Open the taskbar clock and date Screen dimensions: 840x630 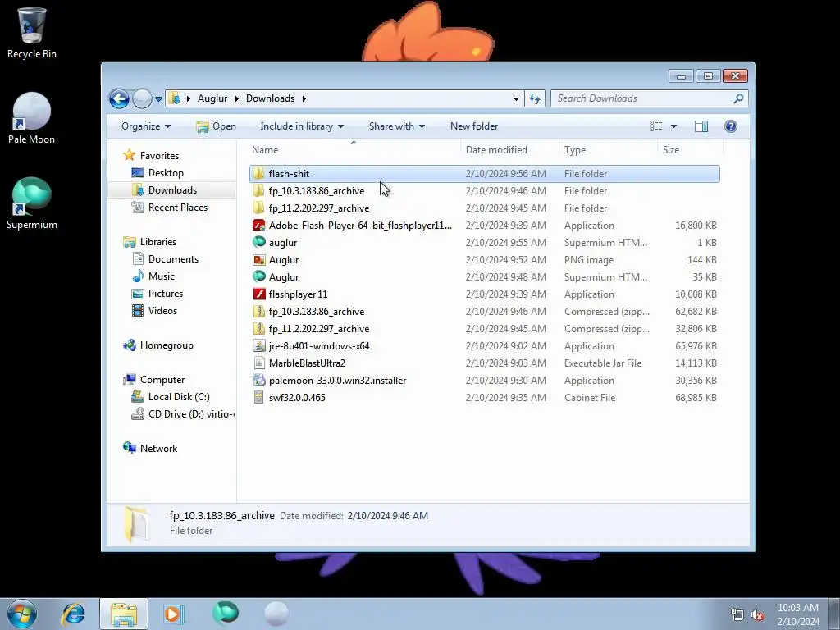coord(797,614)
